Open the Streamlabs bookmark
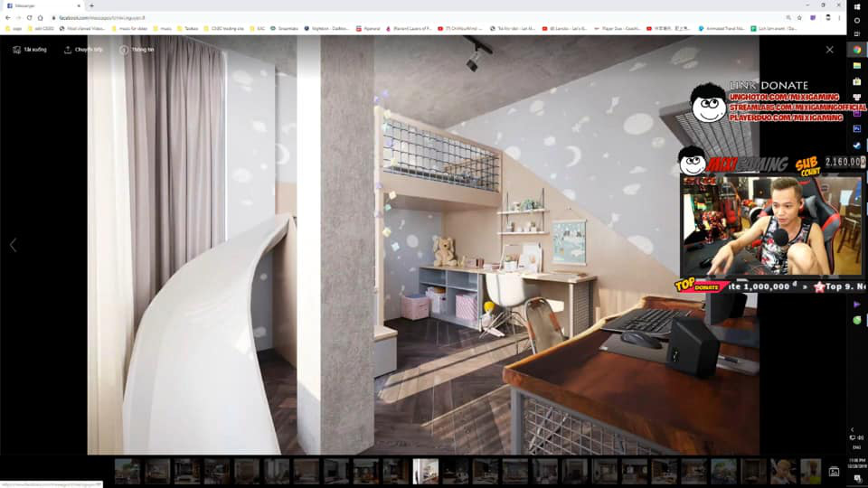This screenshot has width=868, height=488. (285, 28)
